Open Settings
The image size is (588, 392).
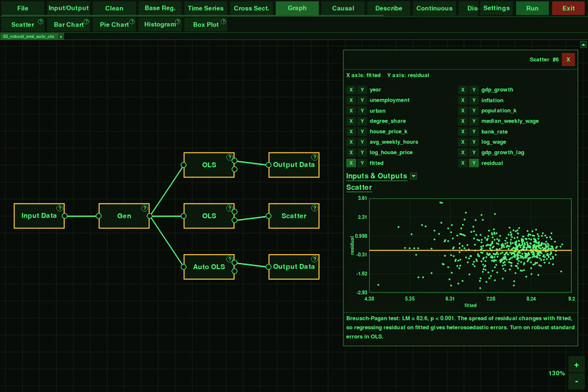point(496,8)
